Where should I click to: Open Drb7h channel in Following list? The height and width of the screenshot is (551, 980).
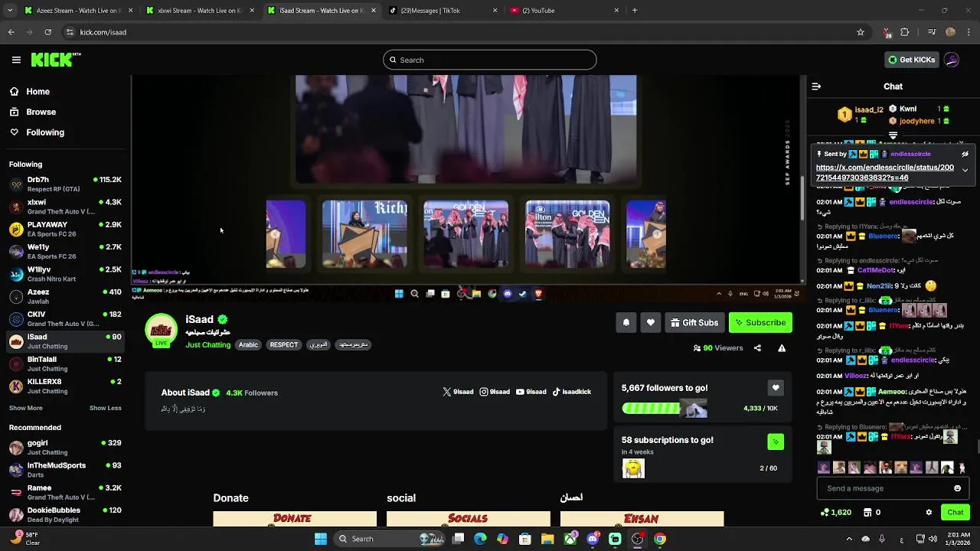pos(65,184)
